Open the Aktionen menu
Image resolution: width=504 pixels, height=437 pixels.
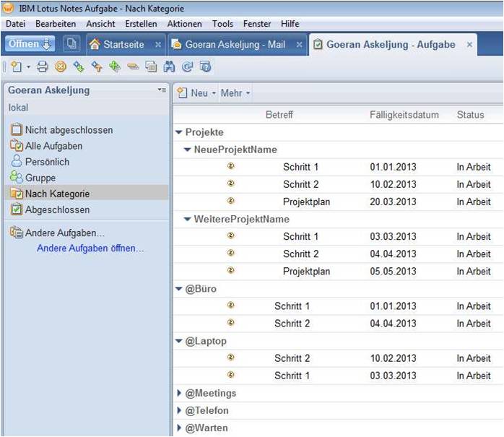[185, 24]
